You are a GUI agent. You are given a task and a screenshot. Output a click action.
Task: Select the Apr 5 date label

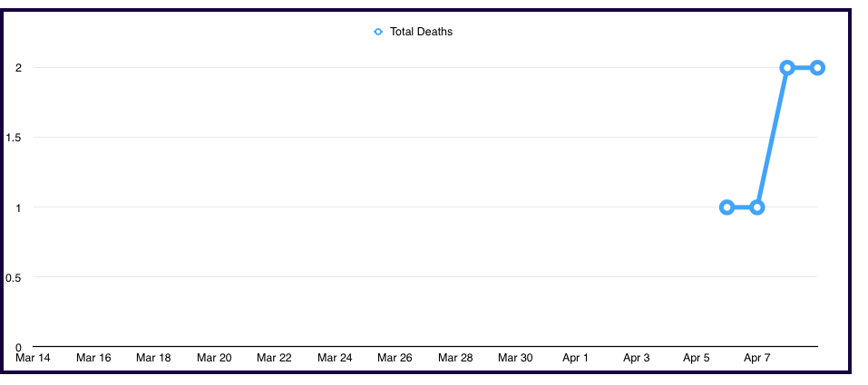(697, 358)
